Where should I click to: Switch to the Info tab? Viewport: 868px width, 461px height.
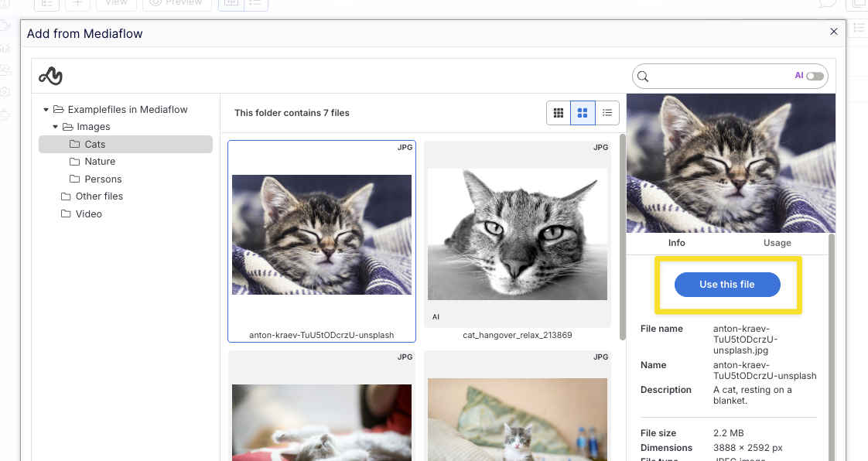pyautogui.click(x=676, y=243)
